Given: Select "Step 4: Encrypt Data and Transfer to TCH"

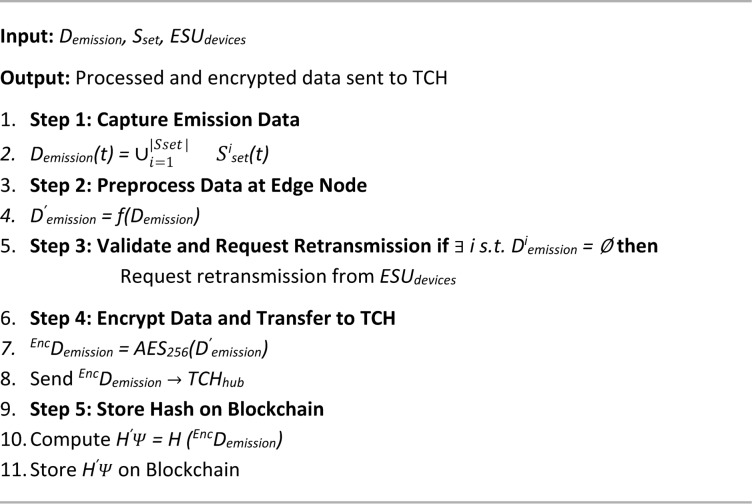Looking at the screenshot, I should [x=212, y=318].
